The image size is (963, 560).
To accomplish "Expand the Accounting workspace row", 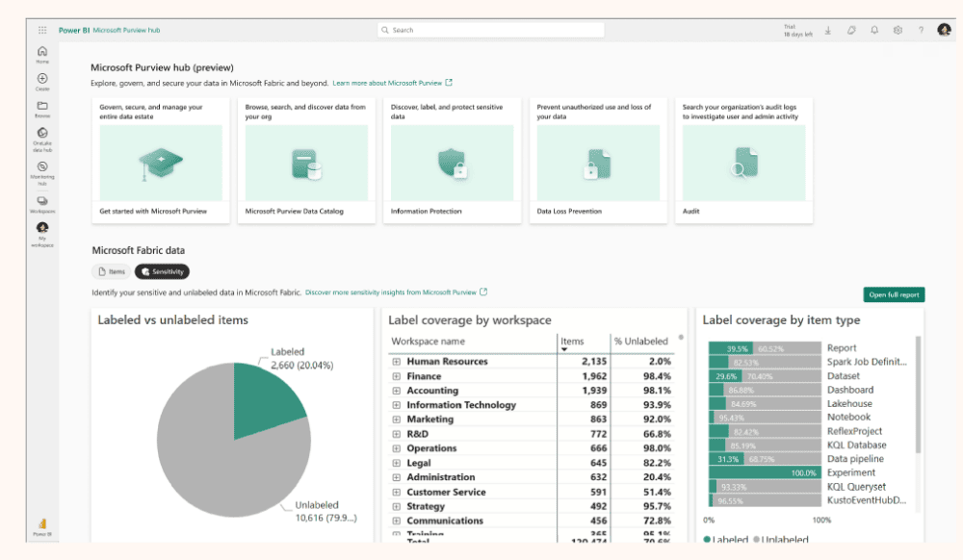I will (397, 391).
